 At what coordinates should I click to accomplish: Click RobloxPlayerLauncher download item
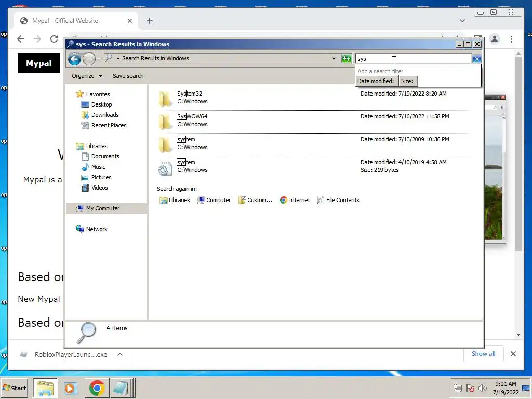pyautogui.click(x=64, y=354)
